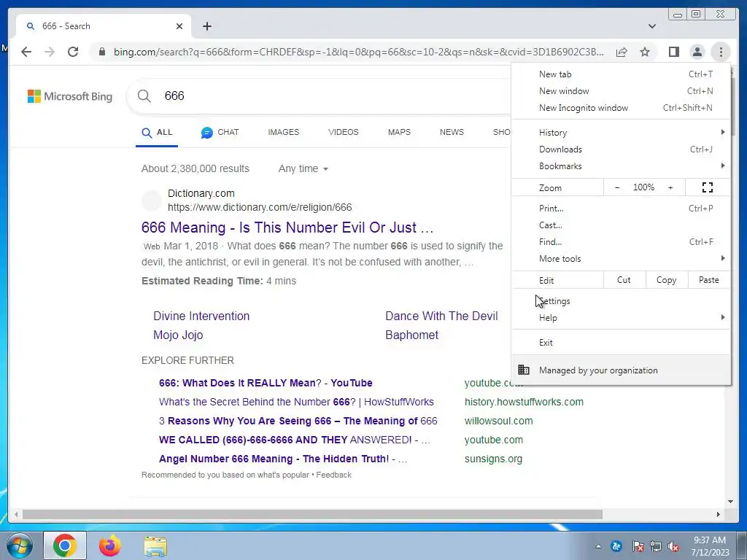Expand the Help submenu
Screen dimensions: 747x560
coord(621,318)
